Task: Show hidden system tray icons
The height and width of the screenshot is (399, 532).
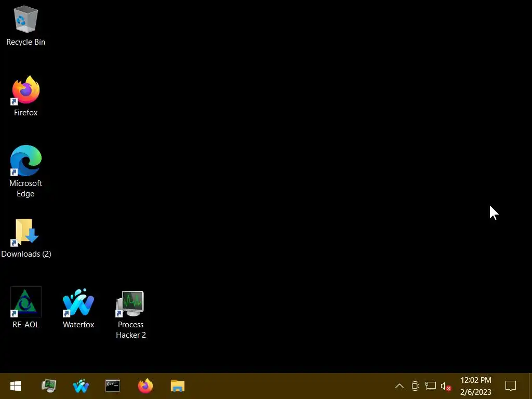Action: (x=400, y=386)
